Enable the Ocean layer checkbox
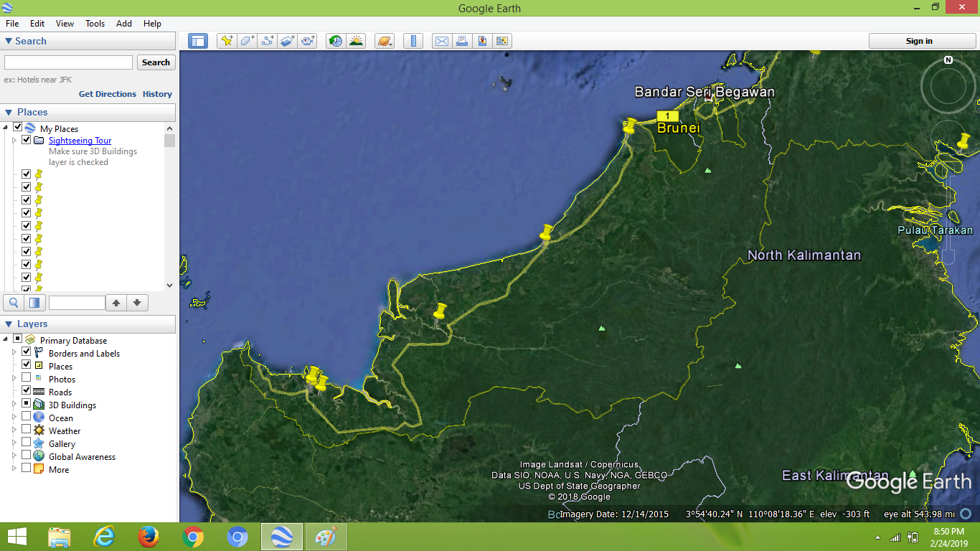This screenshot has width=980, height=551. pyautogui.click(x=27, y=417)
